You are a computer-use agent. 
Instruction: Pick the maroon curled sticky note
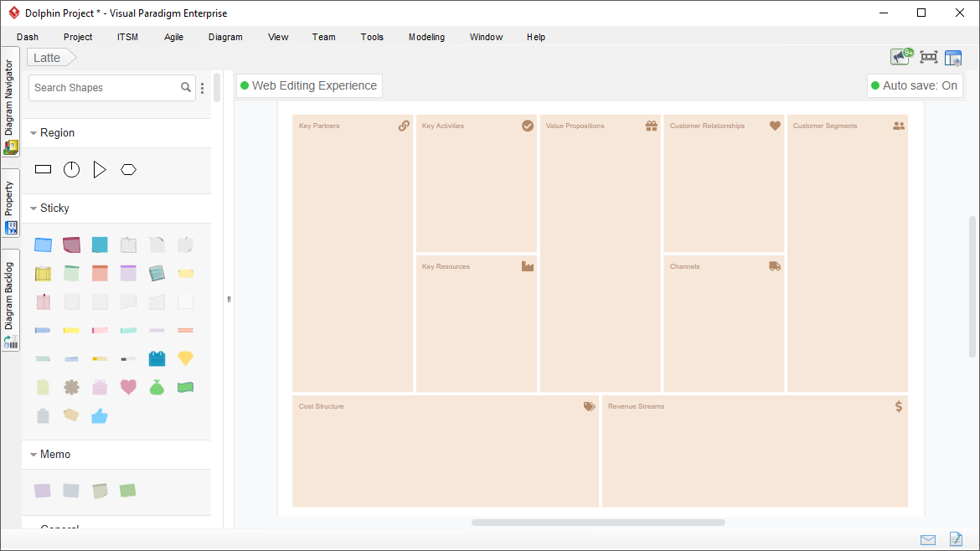tap(71, 245)
